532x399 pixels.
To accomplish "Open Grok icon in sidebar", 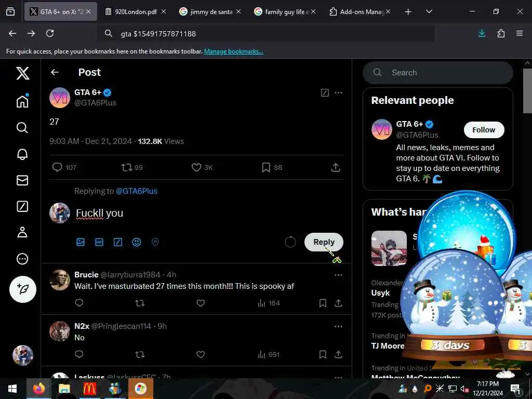I will pos(22,206).
